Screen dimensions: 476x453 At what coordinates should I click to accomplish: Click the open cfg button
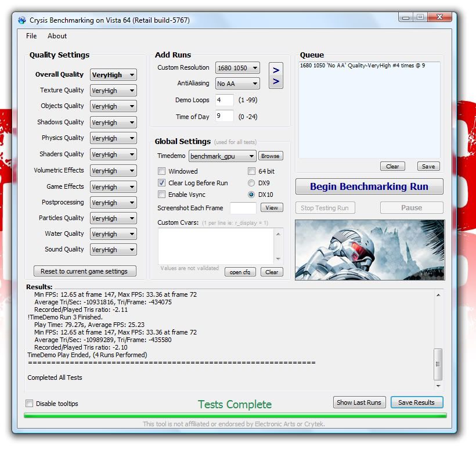click(x=240, y=272)
